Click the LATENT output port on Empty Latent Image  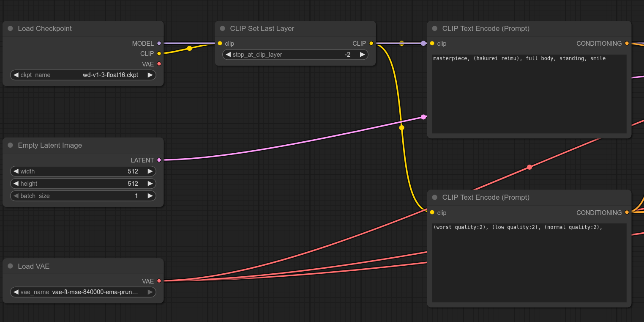(x=159, y=160)
